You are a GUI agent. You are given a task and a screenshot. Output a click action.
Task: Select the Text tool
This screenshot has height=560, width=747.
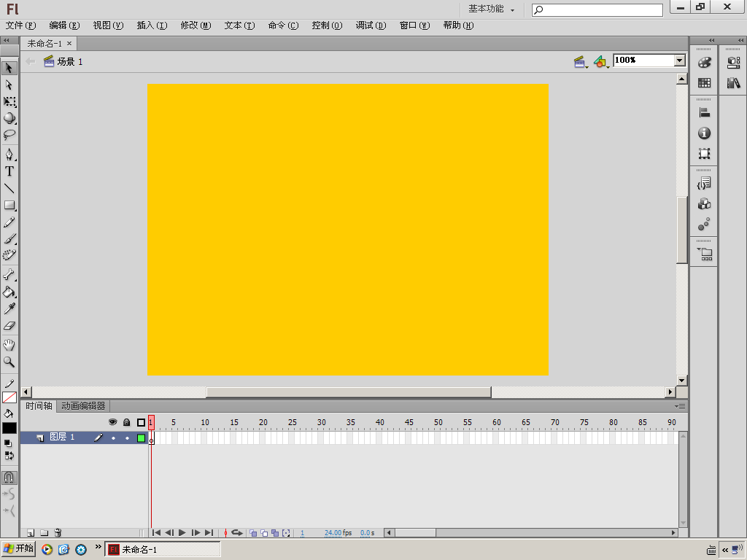coord(9,171)
